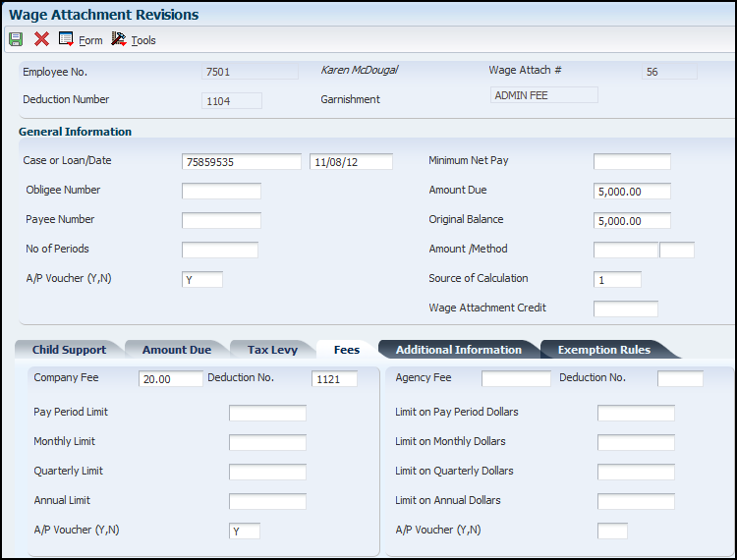Click the Case or Loan number field
Screen dimensions: 737x560
pos(242,161)
